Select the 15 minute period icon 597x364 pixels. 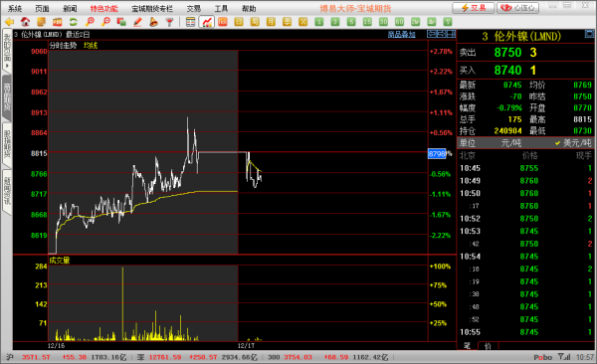coord(367,22)
